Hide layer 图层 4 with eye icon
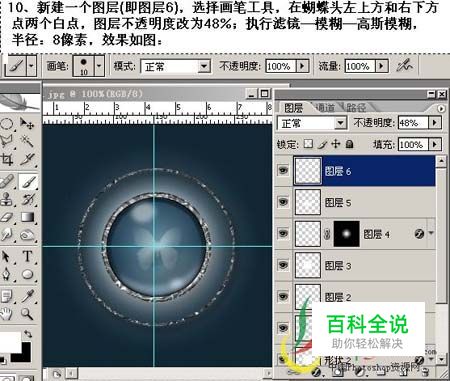This screenshot has width=450, height=381. (283, 233)
